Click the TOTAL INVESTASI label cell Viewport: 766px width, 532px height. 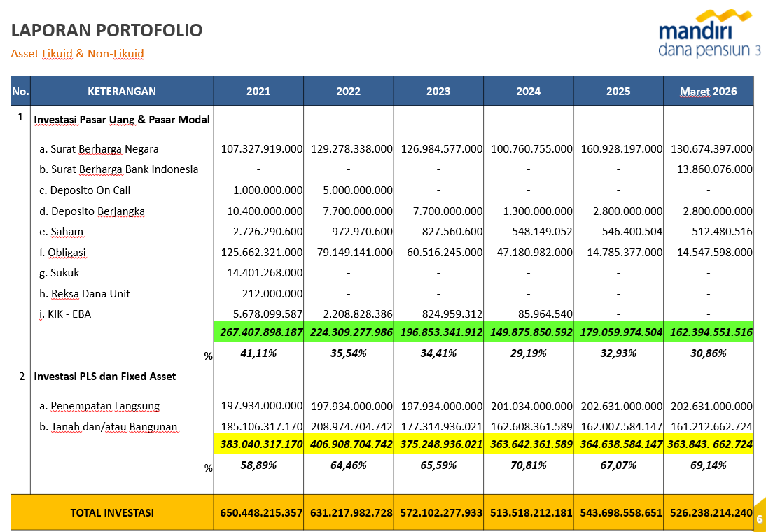(112, 512)
